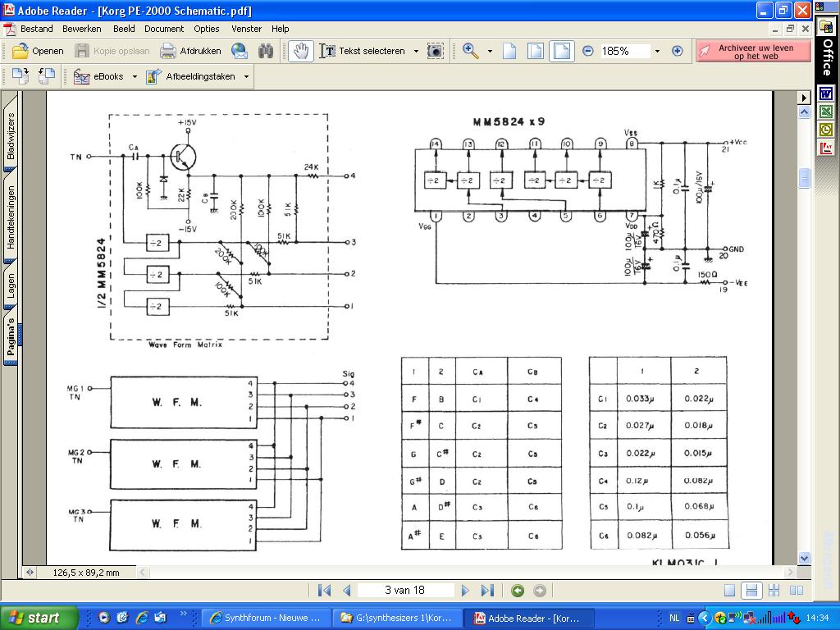Click the NL language indicator
840x630 pixels.
pos(674,618)
